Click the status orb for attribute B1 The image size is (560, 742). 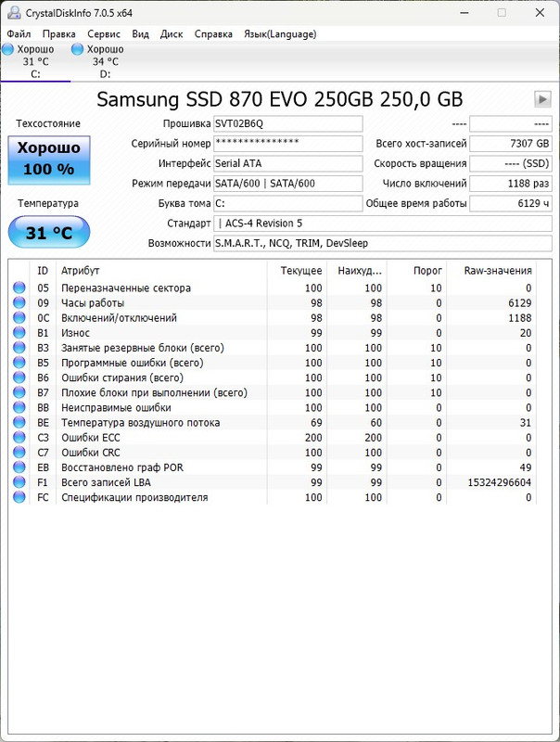pos(19,333)
